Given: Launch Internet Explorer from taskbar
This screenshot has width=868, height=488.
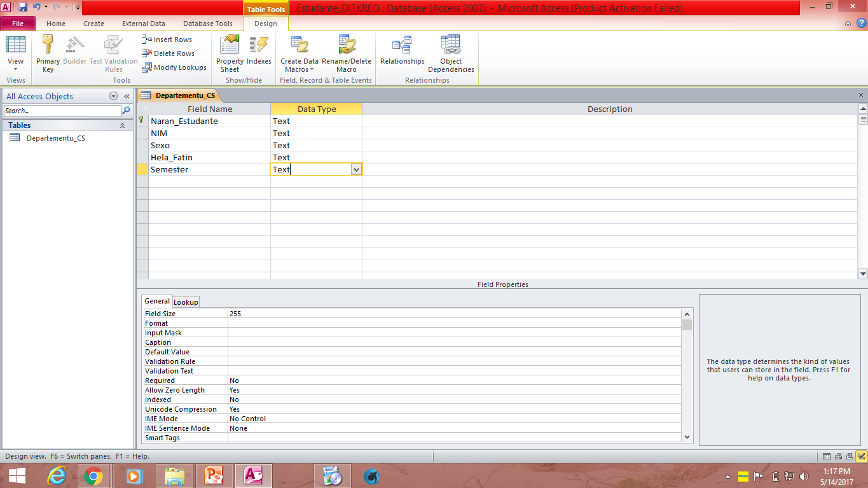Looking at the screenshot, I should 58,476.
